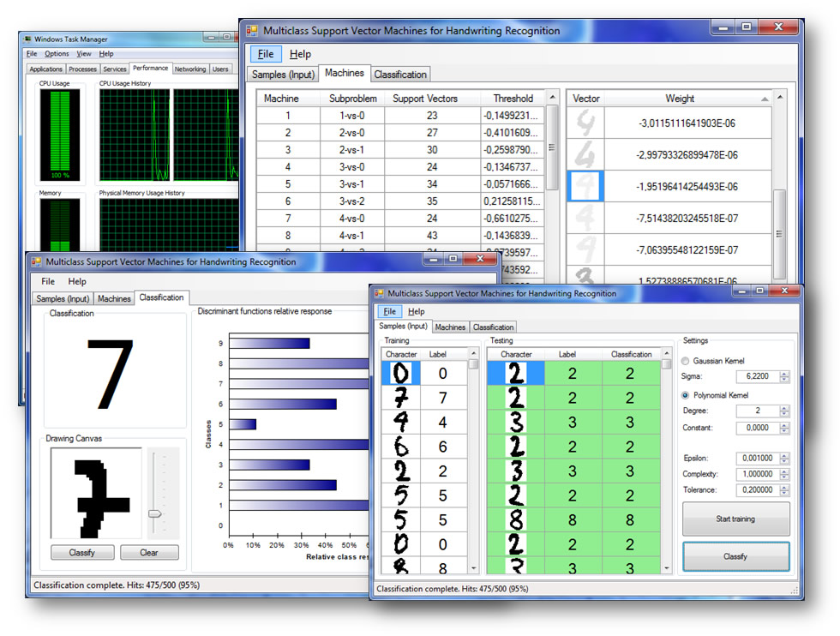
Task: Click the app icon in the Samples window title bar
Action: (x=379, y=293)
